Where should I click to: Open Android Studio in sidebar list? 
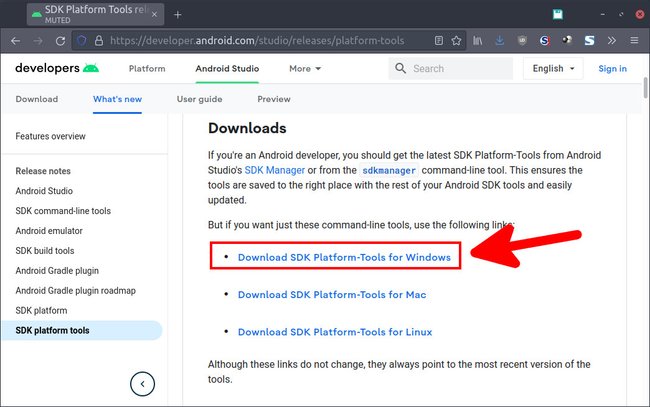pyautogui.click(x=44, y=191)
